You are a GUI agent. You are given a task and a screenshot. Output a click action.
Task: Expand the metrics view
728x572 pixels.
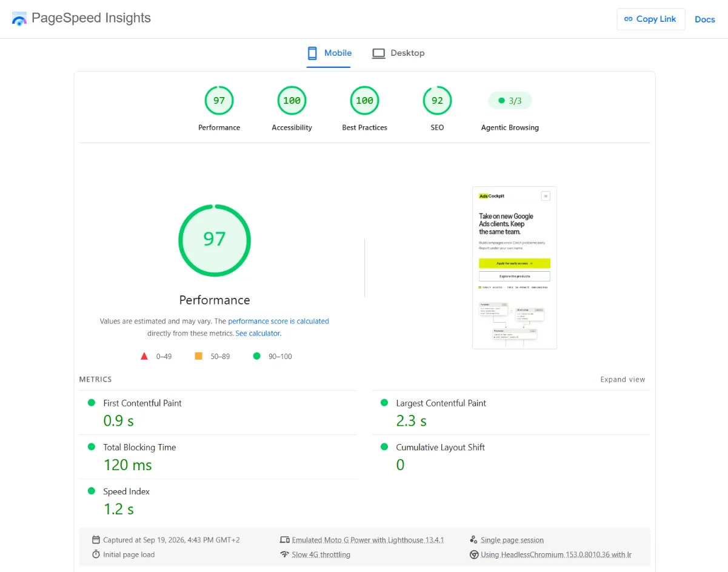623,380
